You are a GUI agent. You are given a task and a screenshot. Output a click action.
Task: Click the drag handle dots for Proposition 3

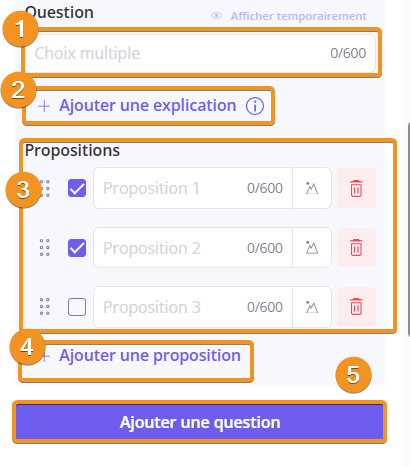45,307
